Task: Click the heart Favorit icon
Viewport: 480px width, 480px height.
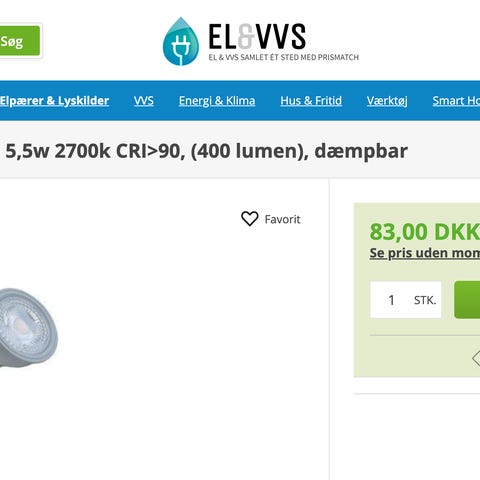Action: (250, 219)
